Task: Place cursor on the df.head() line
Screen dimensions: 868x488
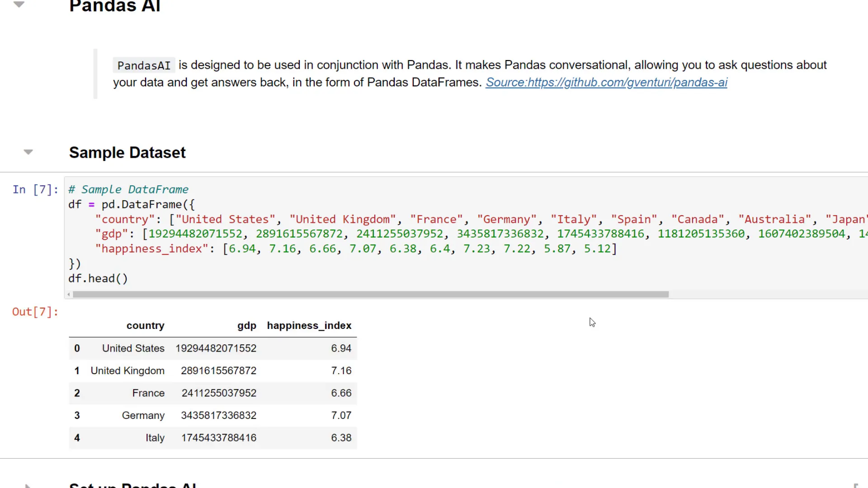Action: [x=98, y=278]
